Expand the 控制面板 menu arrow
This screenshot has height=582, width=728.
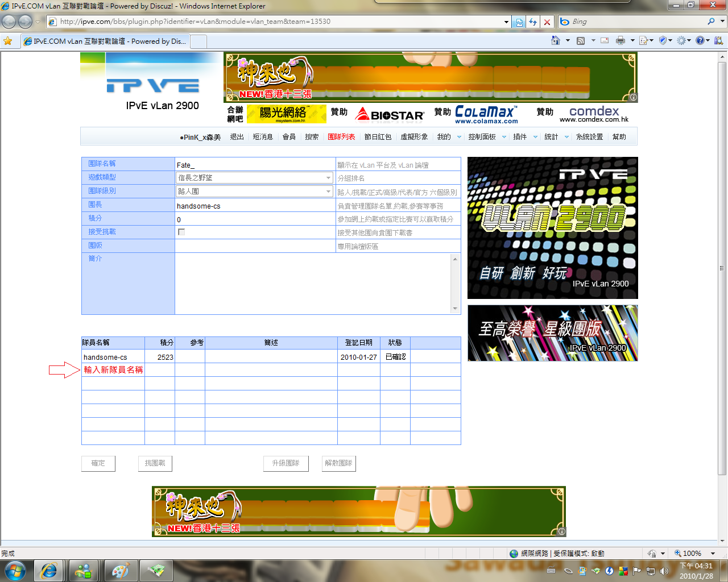tap(504, 137)
